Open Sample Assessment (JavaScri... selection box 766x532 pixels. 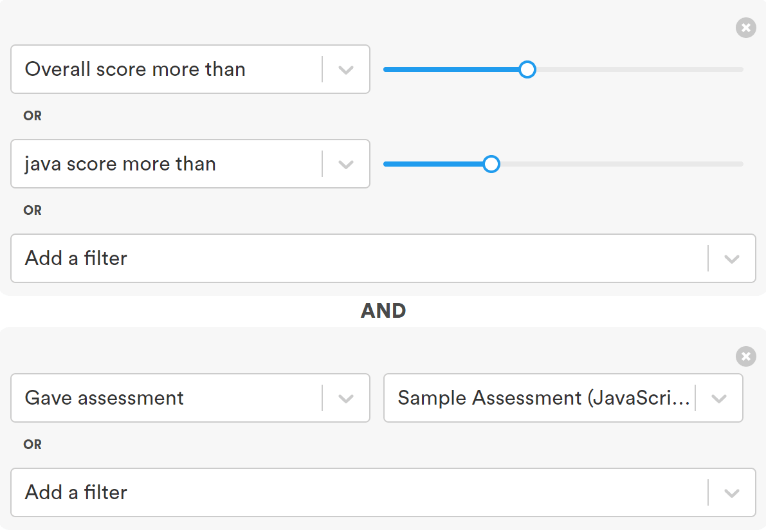pyautogui.click(x=563, y=398)
